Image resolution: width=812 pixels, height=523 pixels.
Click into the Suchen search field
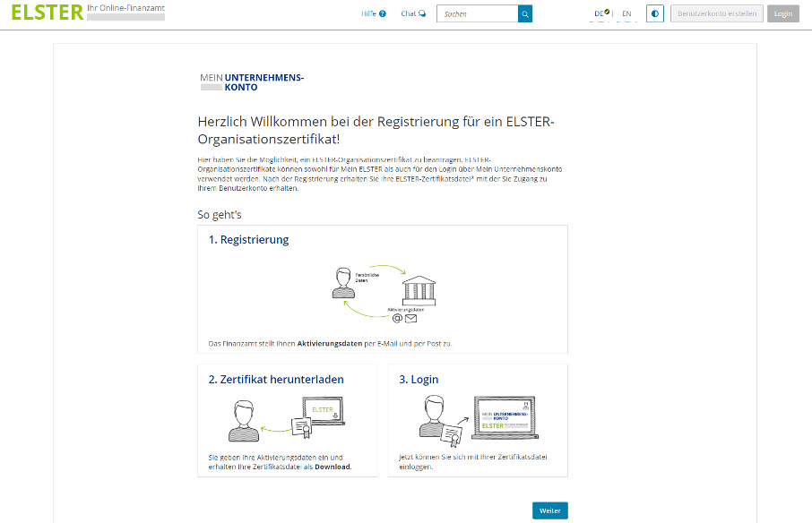[478, 14]
